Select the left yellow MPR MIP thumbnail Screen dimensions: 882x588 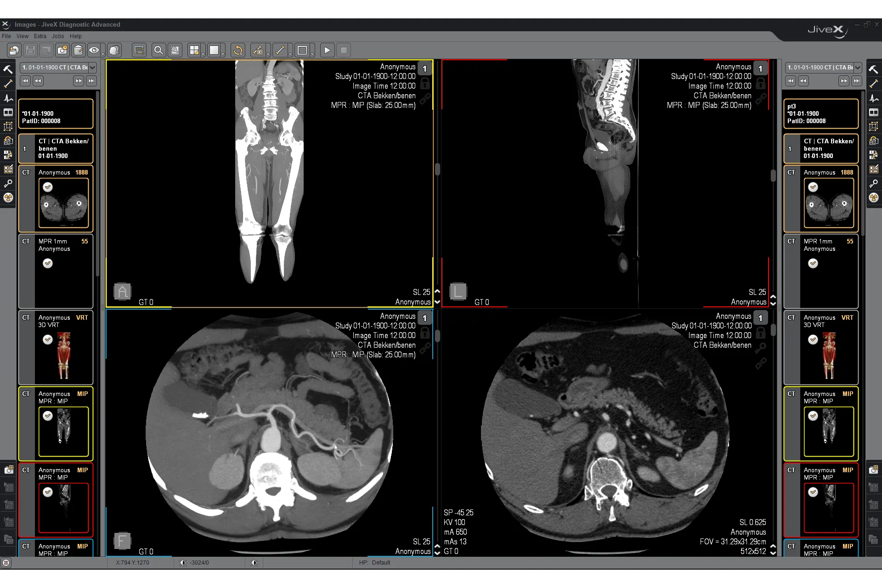point(63,431)
